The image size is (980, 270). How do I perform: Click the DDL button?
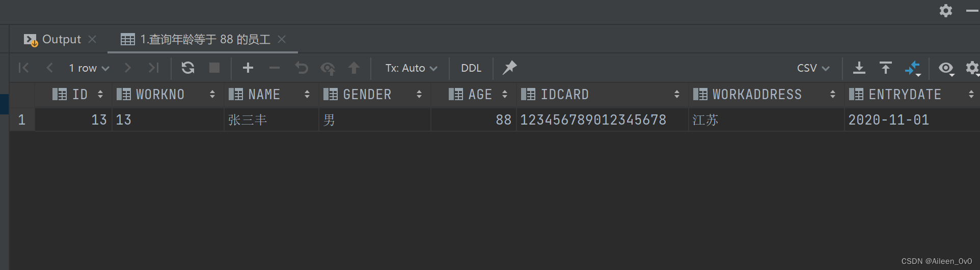tap(471, 68)
